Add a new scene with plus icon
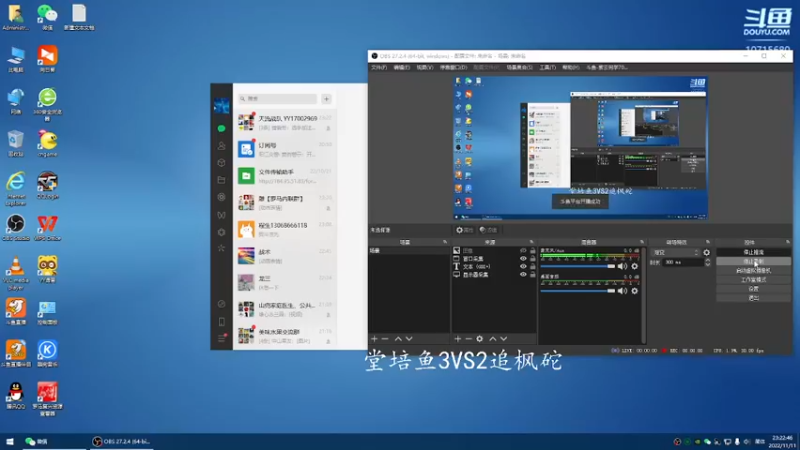This screenshot has height=450, width=800. pos(374,339)
